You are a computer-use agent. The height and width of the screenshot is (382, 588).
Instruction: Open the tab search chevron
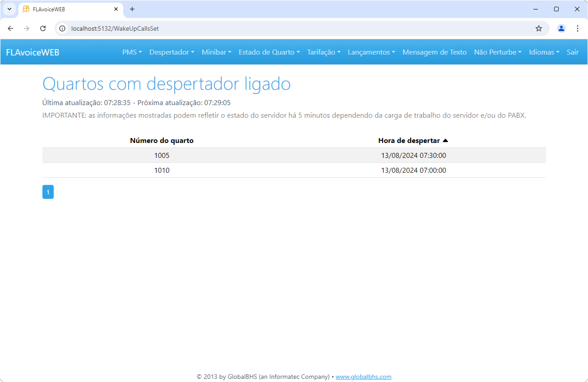(9, 9)
